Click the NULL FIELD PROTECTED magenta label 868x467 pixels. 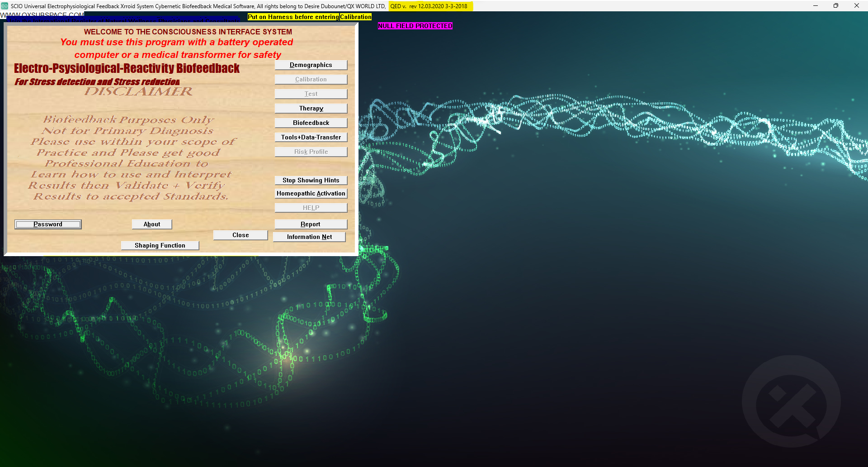(x=415, y=26)
